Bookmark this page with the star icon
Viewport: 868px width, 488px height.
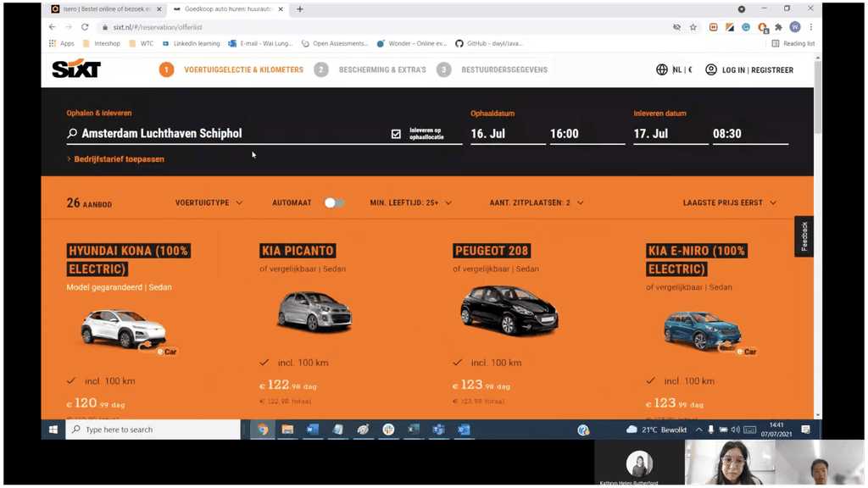[693, 27]
